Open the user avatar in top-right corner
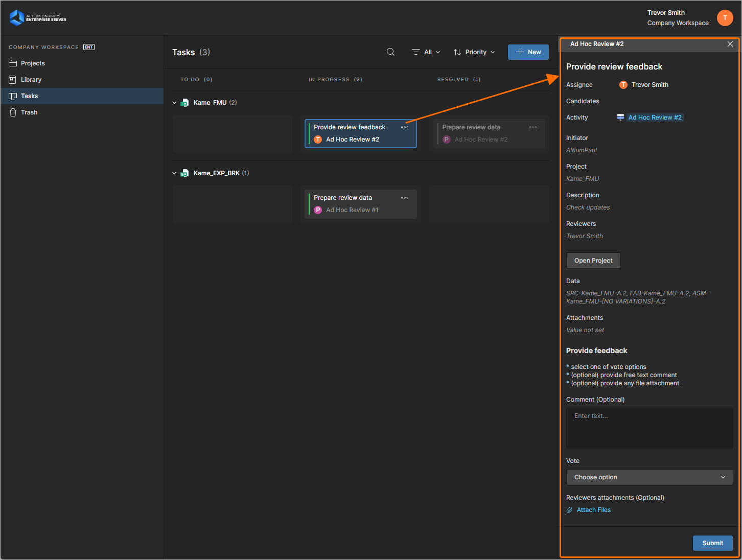The width and height of the screenshot is (742, 560). [x=725, y=18]
